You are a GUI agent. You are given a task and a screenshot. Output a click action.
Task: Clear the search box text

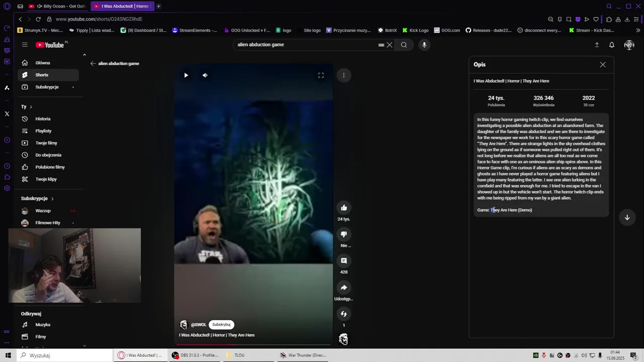tap(389, 45)
